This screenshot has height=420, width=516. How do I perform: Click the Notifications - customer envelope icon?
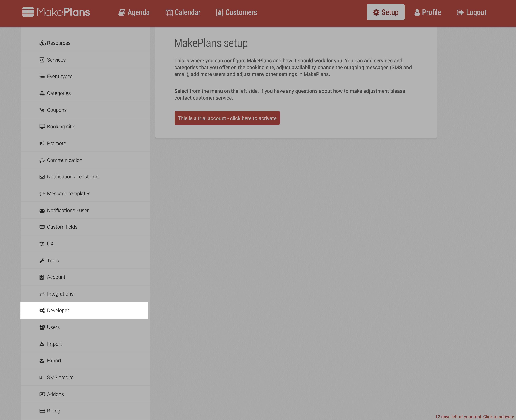click(42, 177)
